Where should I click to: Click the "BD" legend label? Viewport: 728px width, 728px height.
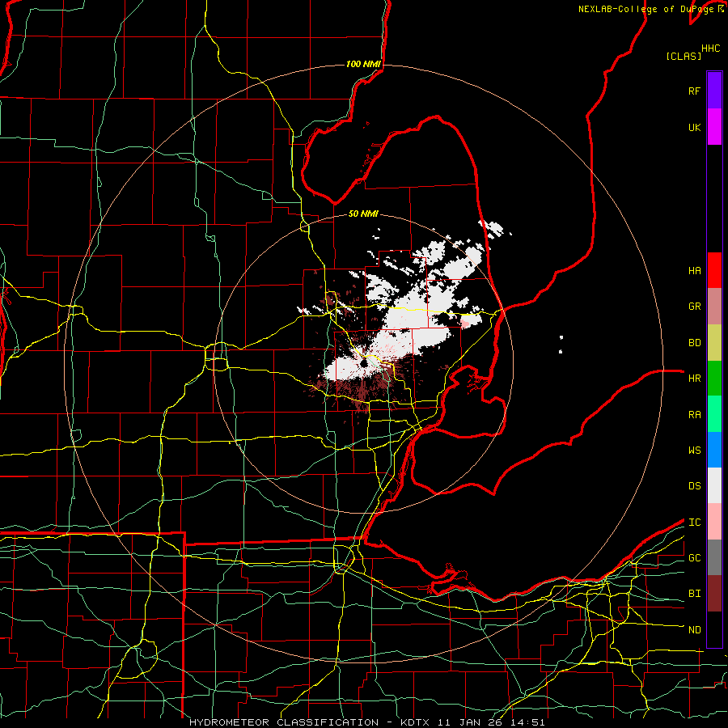(694, 343)
